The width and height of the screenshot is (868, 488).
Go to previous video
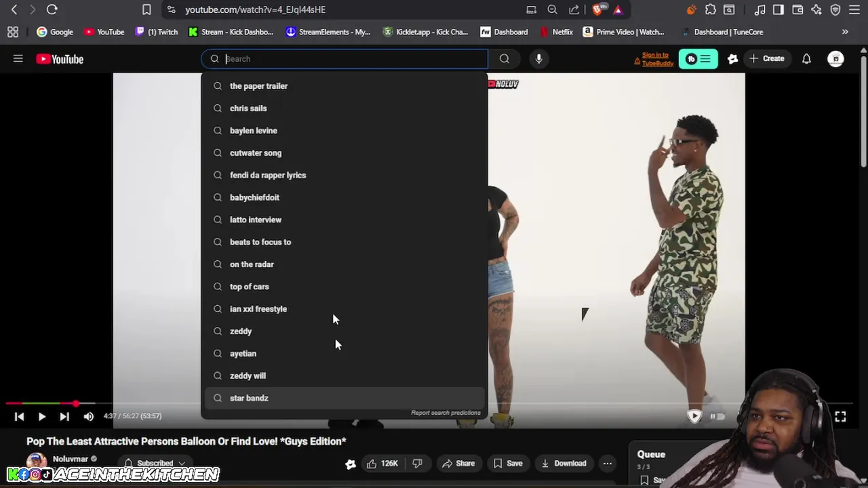pos(19,416)
